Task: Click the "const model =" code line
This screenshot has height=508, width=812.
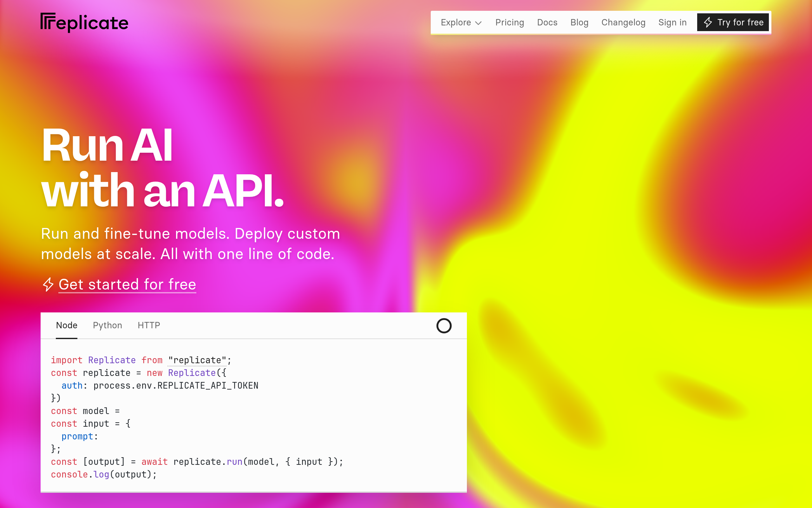Action: click(x=85, y=411)
